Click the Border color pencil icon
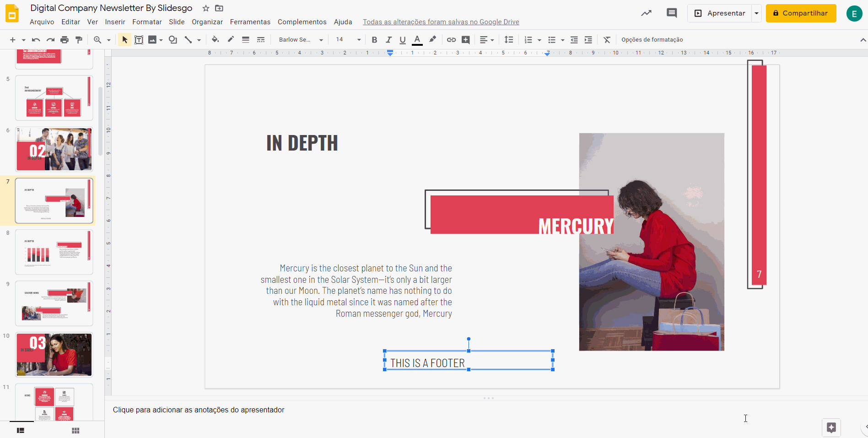This screenshot has height=438, width=868. point(231,40)
